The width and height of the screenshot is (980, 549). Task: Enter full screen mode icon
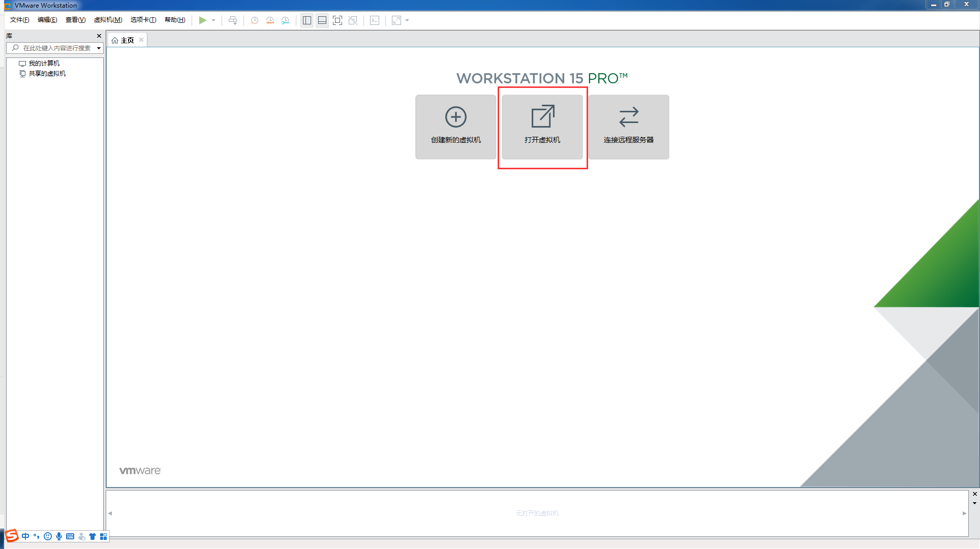(338, 20)
